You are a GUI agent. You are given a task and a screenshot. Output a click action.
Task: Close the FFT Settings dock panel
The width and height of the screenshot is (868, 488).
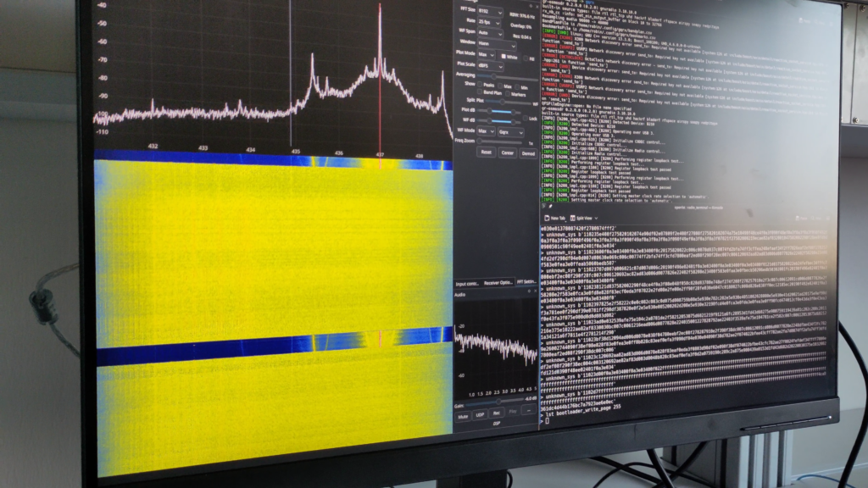(x=537, y=7)
